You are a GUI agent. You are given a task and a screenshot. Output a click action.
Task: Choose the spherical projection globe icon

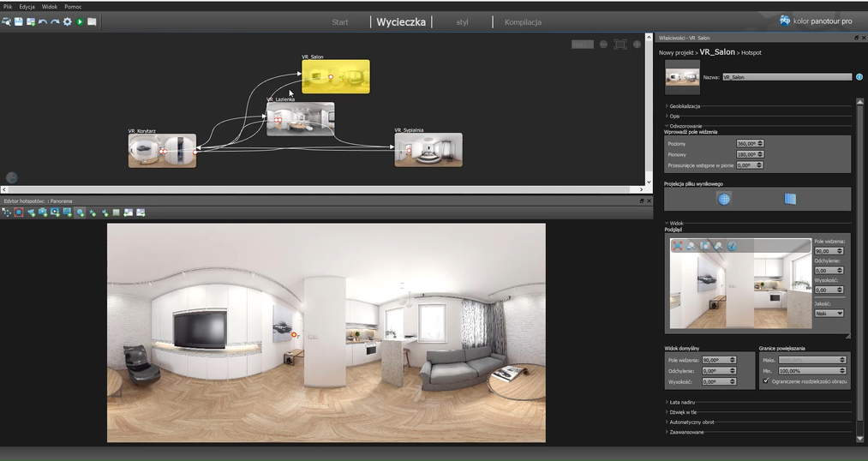point(723,199)
